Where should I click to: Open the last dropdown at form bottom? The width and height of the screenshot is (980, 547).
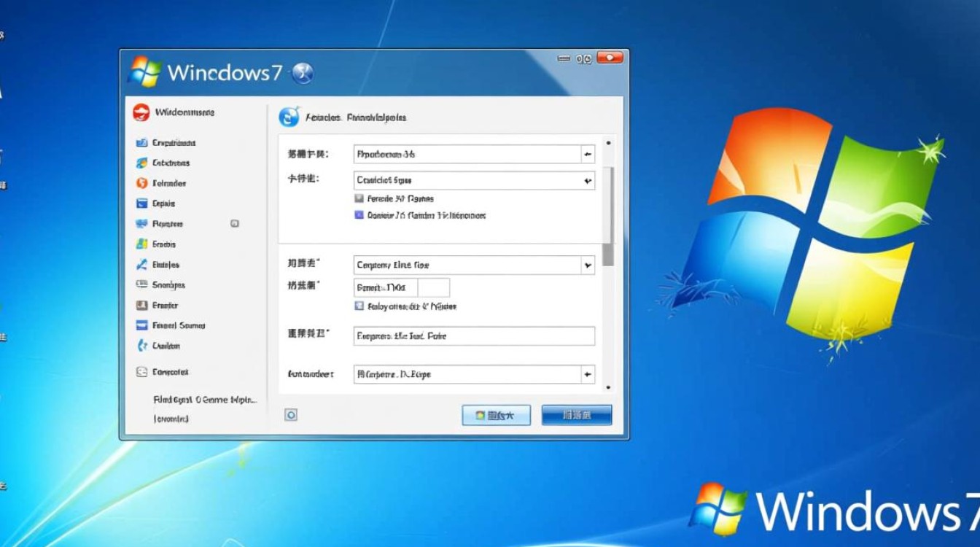pos(587,374)
